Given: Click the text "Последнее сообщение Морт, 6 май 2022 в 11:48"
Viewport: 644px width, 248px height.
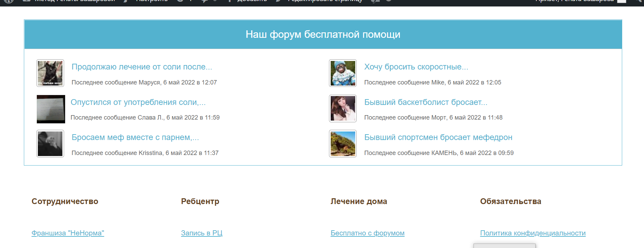Looking at the screenshot, I should [x=433, y=118].
